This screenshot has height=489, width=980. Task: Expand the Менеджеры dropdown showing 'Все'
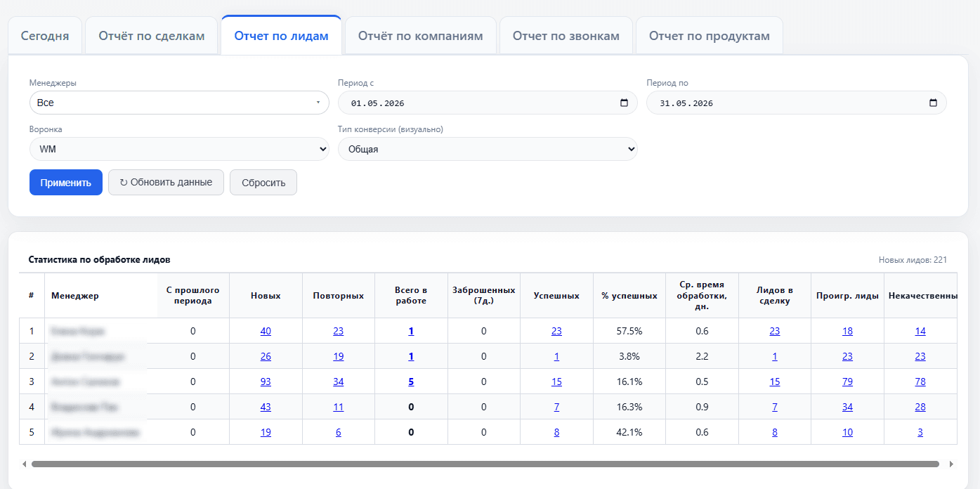click(x=179, y=103)
